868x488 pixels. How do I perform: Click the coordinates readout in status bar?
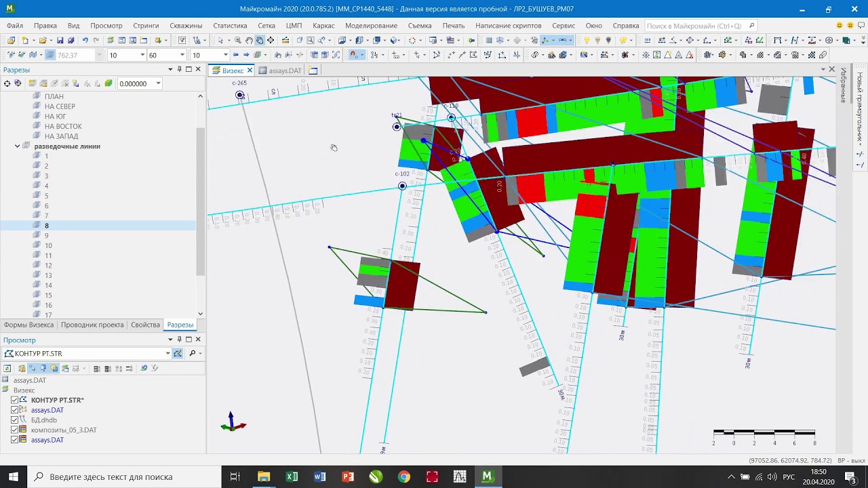coord(790,461)
